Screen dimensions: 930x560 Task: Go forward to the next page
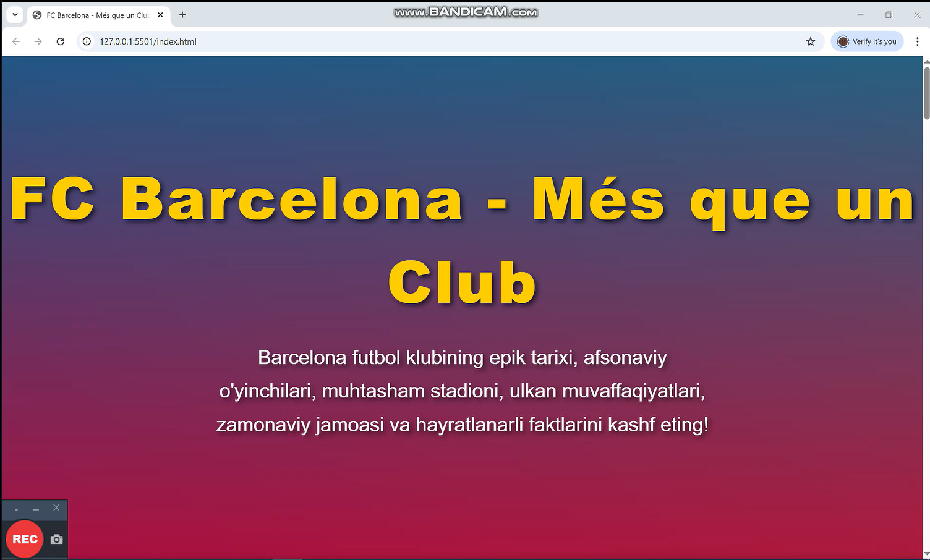tap(38, 41)
